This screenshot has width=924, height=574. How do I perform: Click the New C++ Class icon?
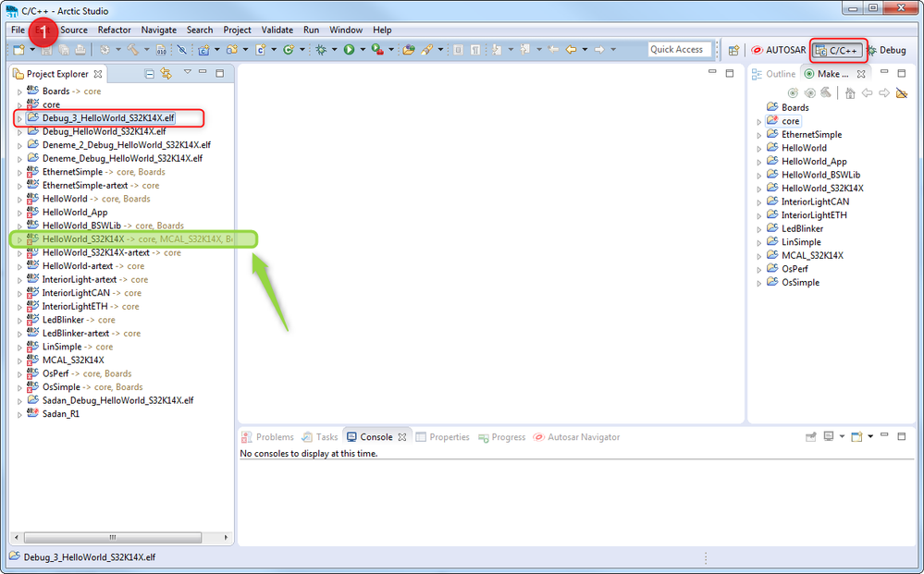[289, 50]
